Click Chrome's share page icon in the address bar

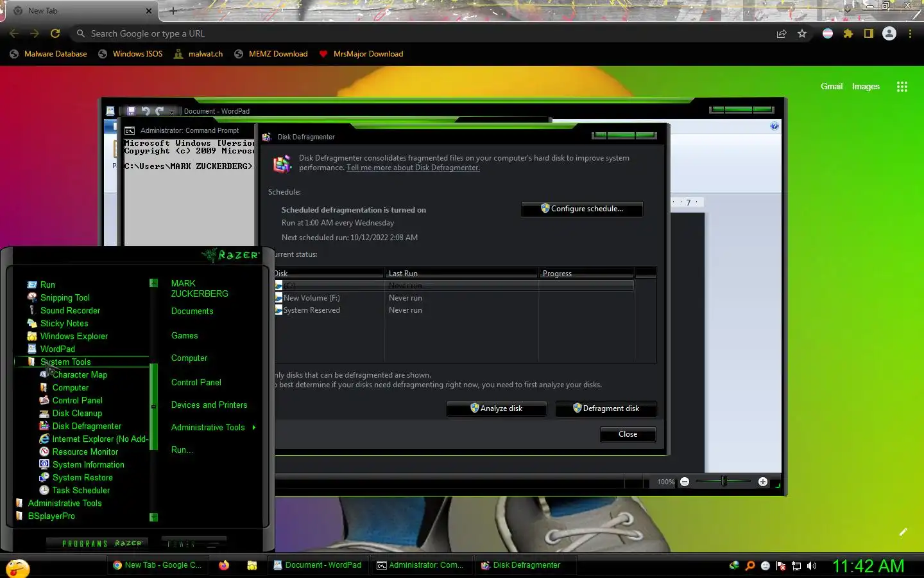(782, 33)
